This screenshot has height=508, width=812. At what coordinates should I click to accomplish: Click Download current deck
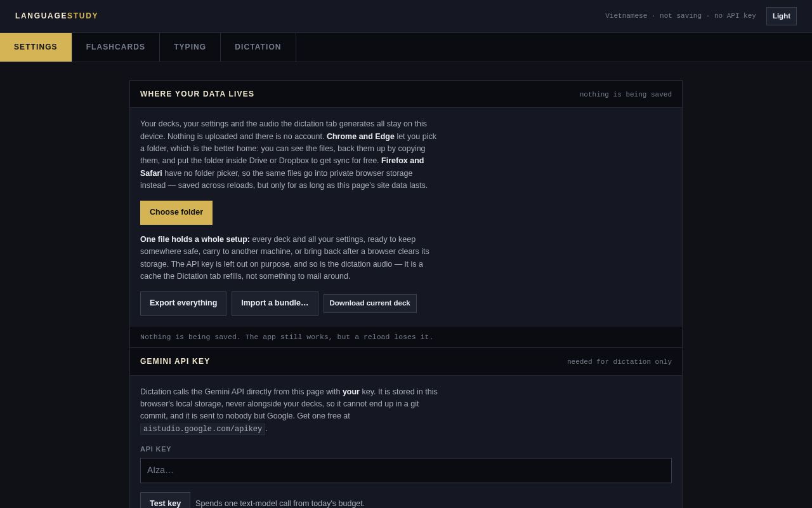click(370, 304)
